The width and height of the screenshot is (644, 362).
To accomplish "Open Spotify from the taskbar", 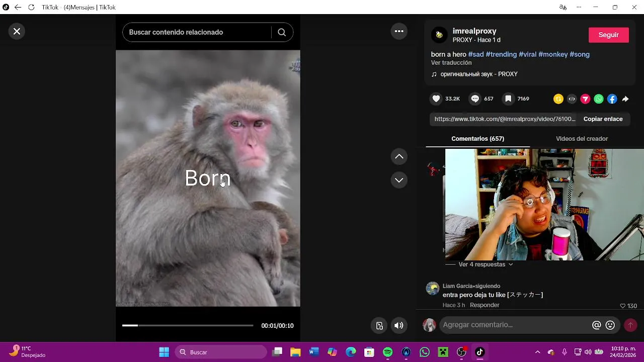I will coord(387,352).
